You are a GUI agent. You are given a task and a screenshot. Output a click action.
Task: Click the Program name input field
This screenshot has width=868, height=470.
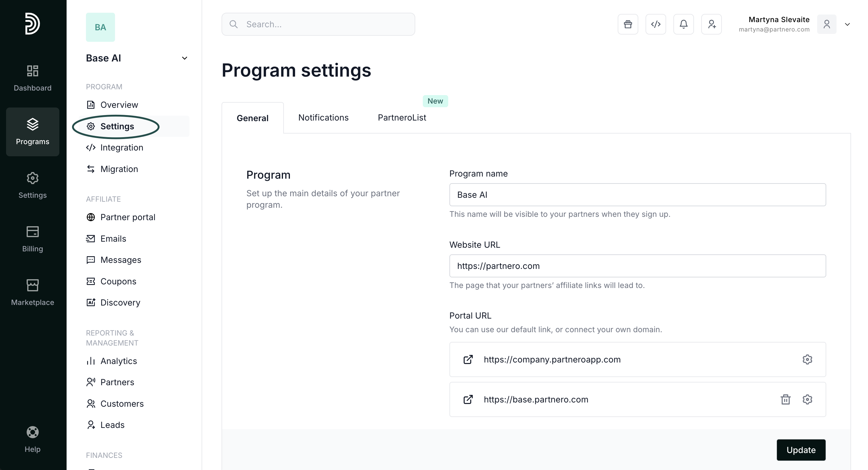637,195
